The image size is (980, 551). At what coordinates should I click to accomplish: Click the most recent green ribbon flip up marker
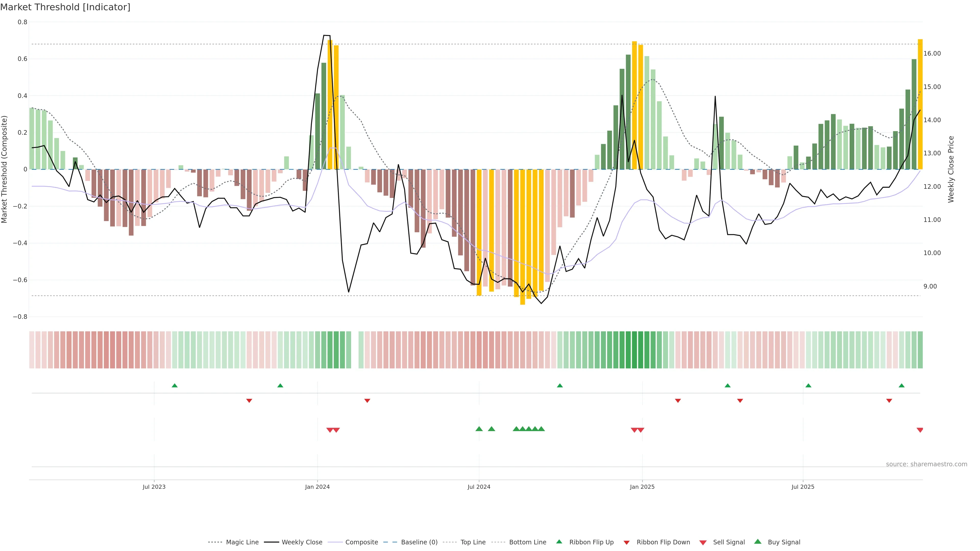tap(902, 386)
